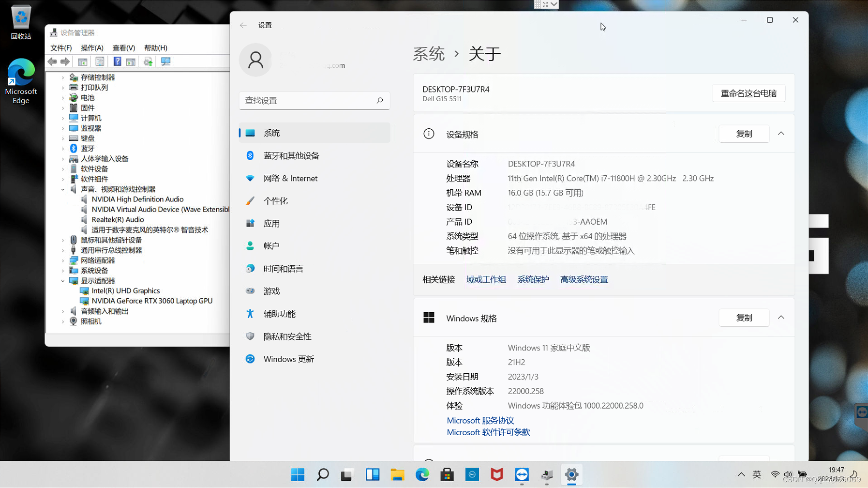The height and width of the screenshot is (488, 868).
Task: Select NVIDIA GeForce RTX 3060 Laptop GPU entry
Action: click(x=152, y=301)
